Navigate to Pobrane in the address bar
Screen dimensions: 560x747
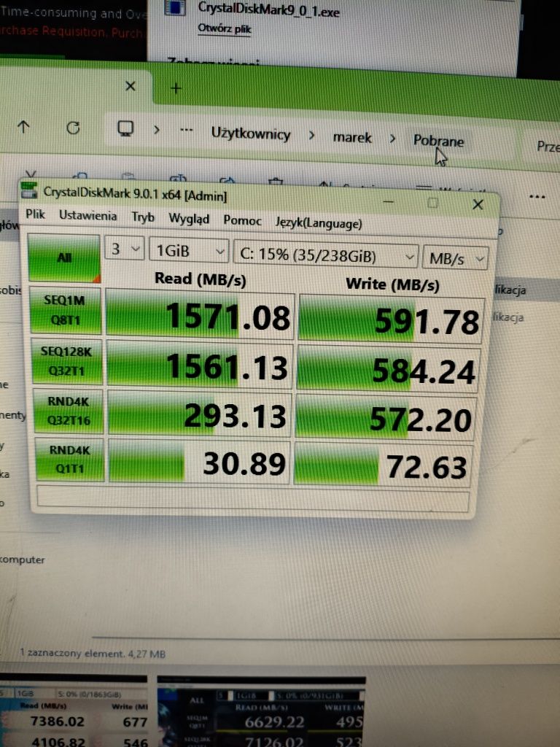click(x=438, y=141)
